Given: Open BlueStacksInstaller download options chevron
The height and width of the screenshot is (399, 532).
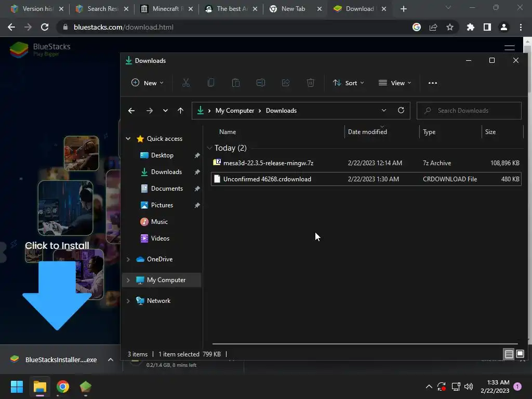Looking at the screenshot, I should pos(110,360).
